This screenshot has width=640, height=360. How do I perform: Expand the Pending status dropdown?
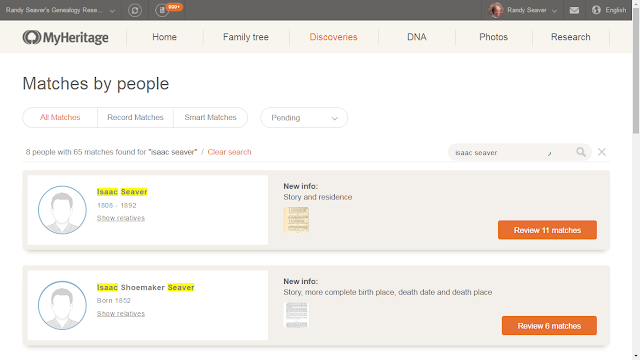[x=304, y=118]
